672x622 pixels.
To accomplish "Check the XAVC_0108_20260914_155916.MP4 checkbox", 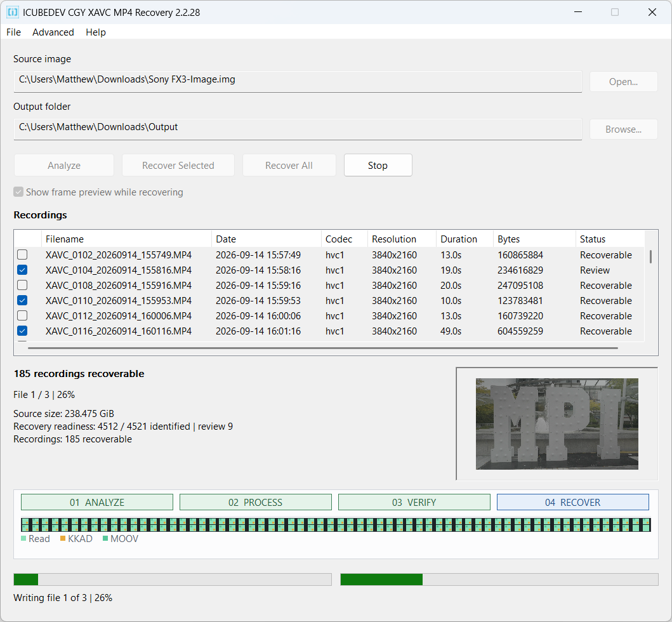I will coord(22,285).
